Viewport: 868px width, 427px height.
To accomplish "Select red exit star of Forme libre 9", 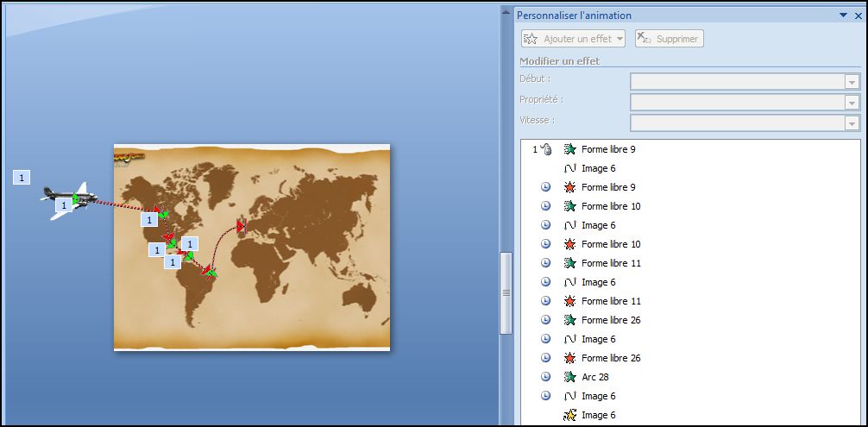I will [x=569, y=187].
